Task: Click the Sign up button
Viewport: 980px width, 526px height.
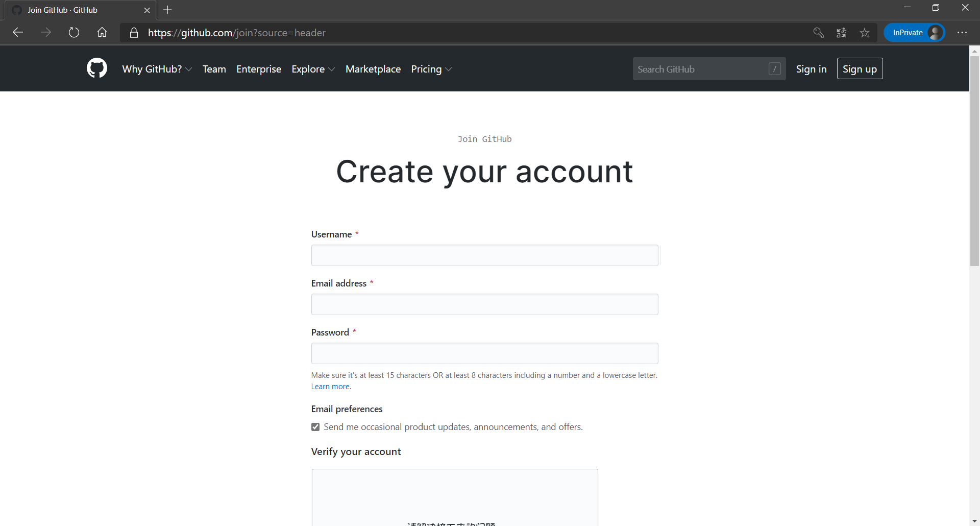Action: pyautogui.click(x=860, y=69)
